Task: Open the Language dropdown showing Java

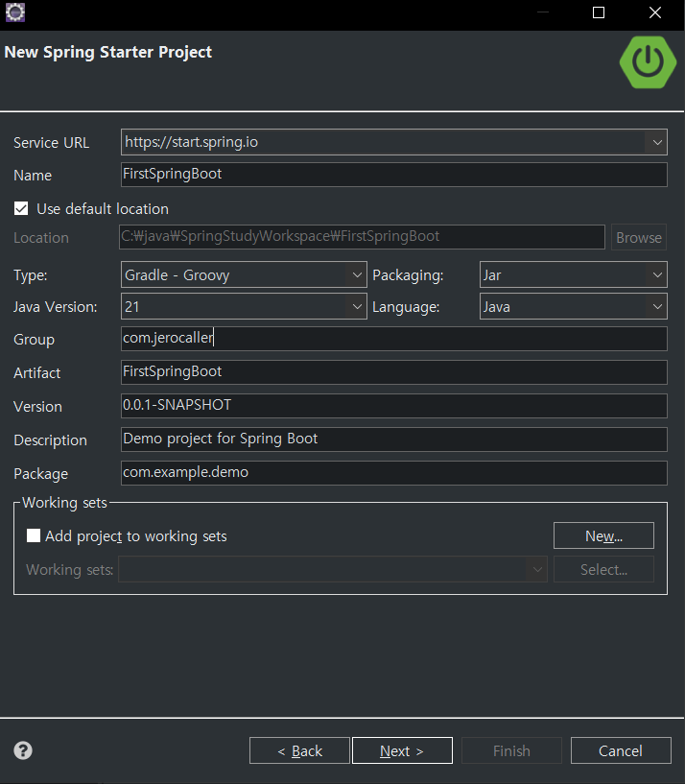Action: click(x=657, y=306)
